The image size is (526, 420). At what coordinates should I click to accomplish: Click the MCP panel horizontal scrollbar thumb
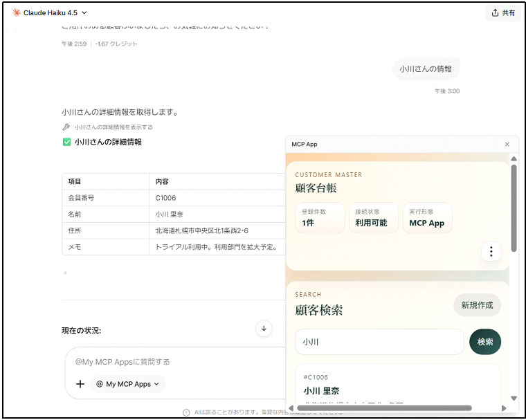pyautogui.click(x=384, y=408)
